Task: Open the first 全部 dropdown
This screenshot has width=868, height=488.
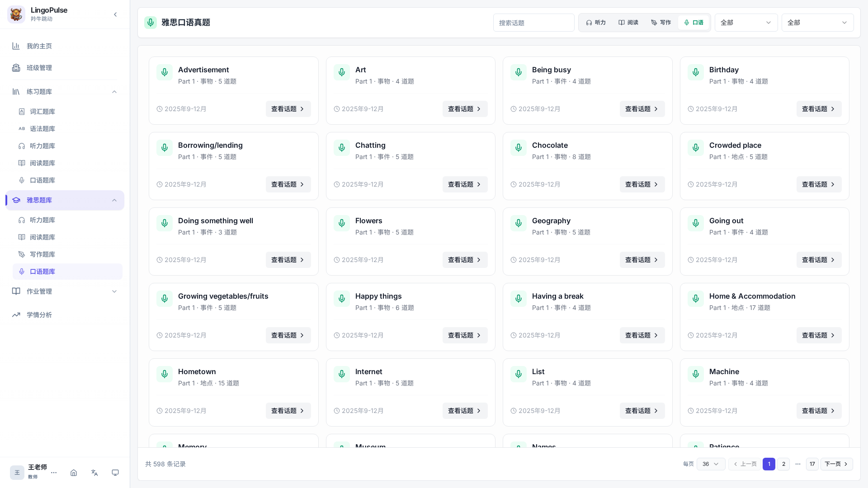Action: point(746,23)
